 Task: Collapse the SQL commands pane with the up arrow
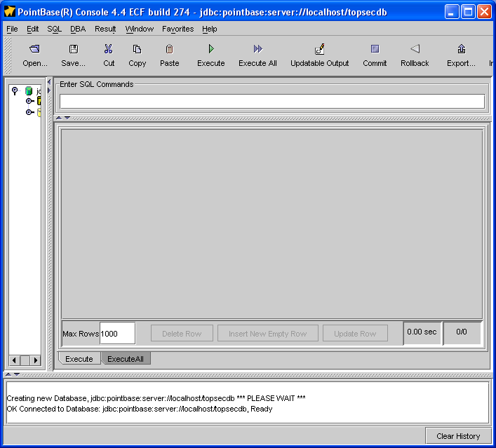click(59, 118)
